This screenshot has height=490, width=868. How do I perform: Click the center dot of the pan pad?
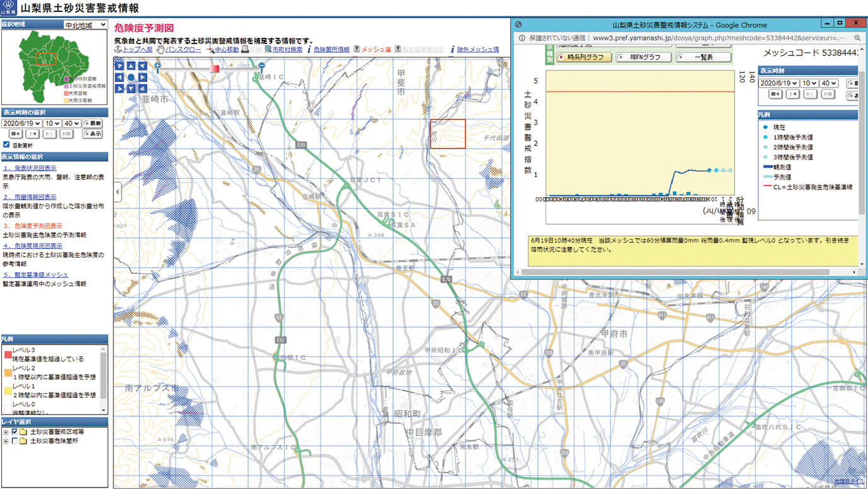pos(131,77)
